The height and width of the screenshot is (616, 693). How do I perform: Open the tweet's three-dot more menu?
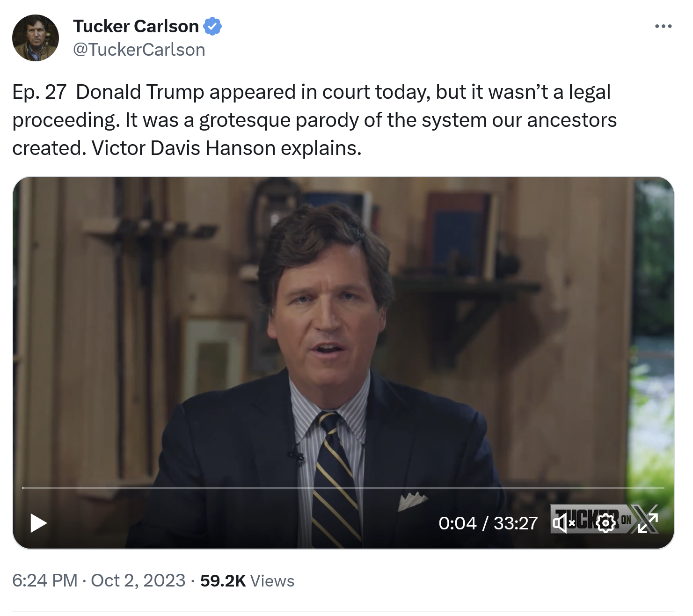point(663,27)
